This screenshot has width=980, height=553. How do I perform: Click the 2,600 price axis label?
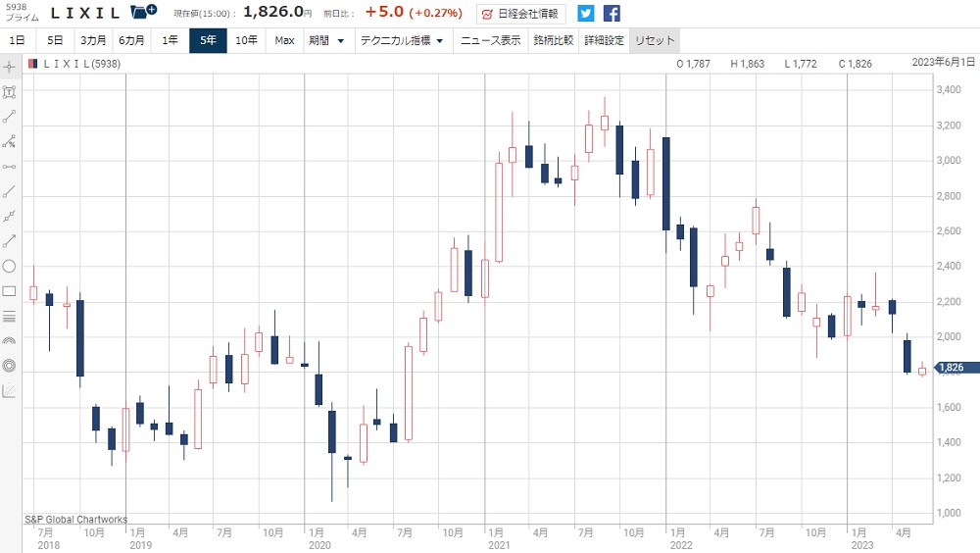point(949,230)
